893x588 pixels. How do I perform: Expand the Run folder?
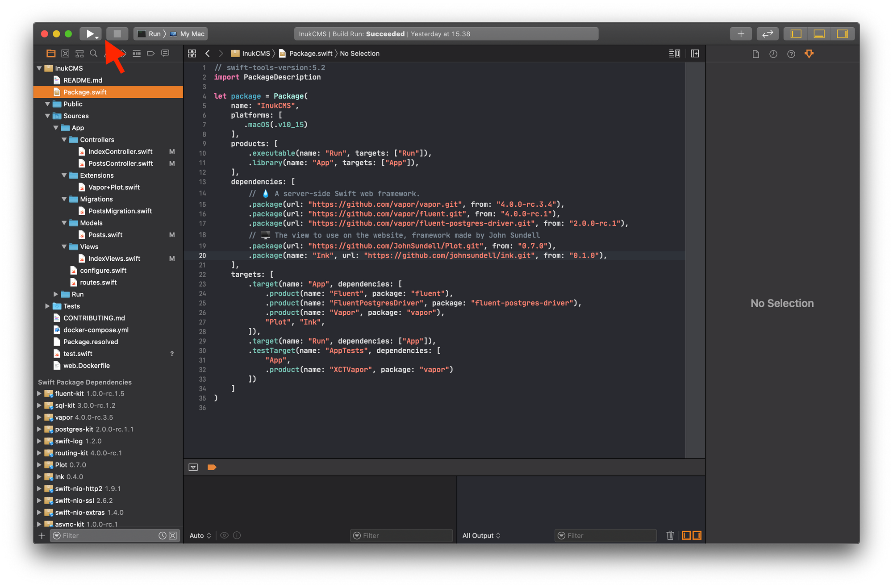[56, 294]
